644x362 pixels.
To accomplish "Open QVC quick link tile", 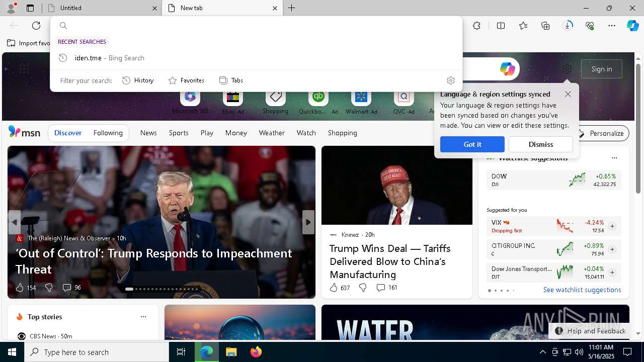I will pos(404,103).
